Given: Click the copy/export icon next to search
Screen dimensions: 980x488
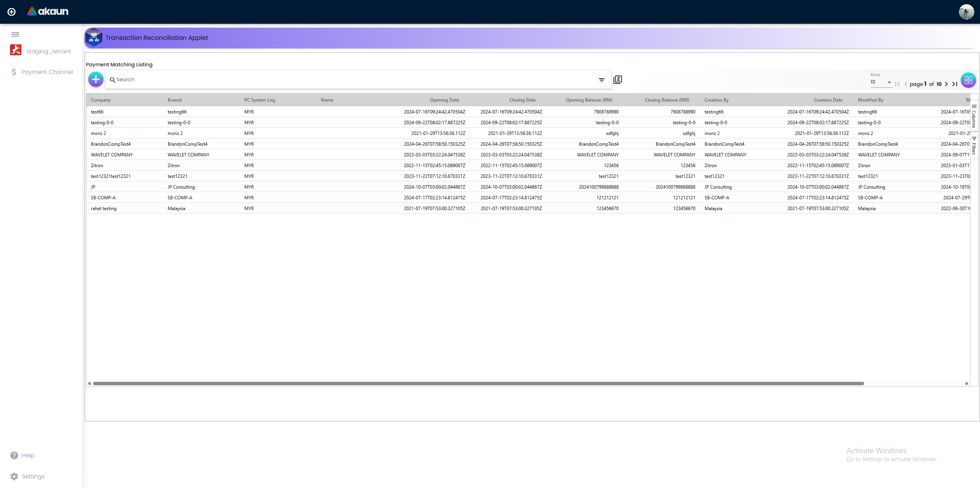Looking at the screenshot, I should (618, 79).
